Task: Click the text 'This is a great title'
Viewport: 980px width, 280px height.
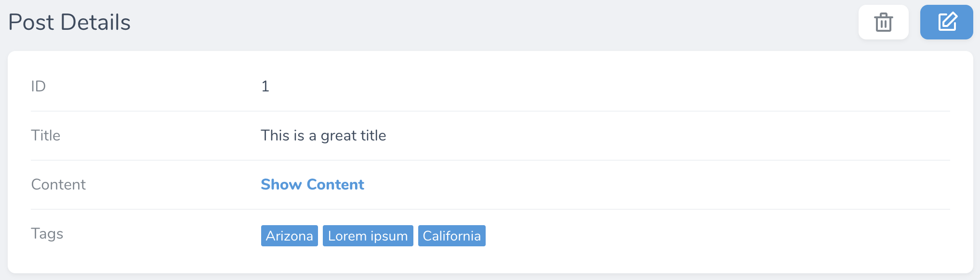Action: pyautogui.click(x=323, y=135)
